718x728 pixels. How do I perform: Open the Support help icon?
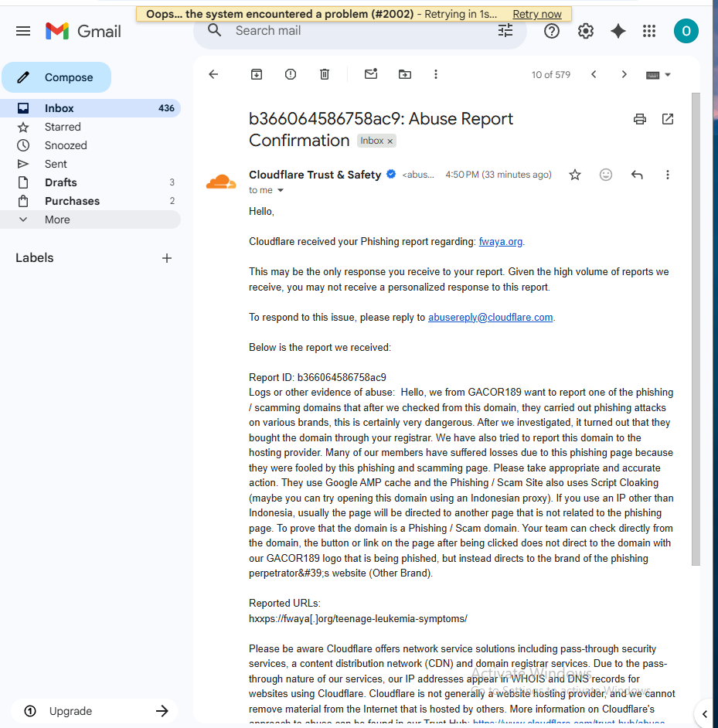tap(552, 31)
